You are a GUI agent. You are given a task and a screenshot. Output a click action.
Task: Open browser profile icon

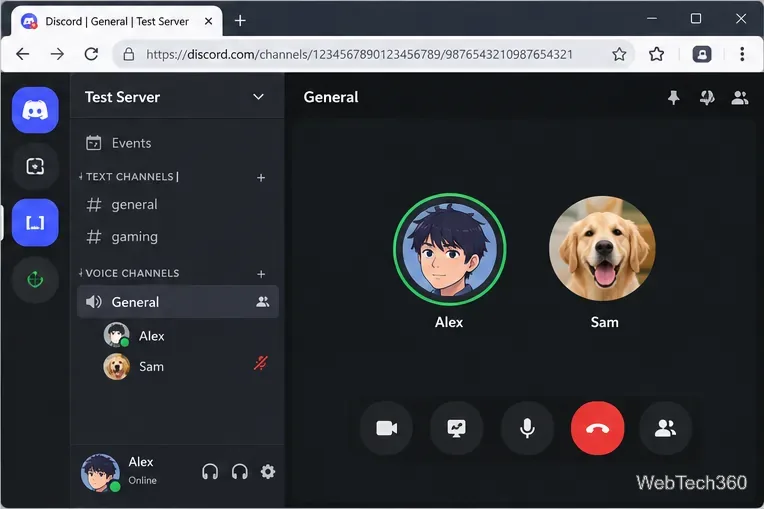click(702, 54)
